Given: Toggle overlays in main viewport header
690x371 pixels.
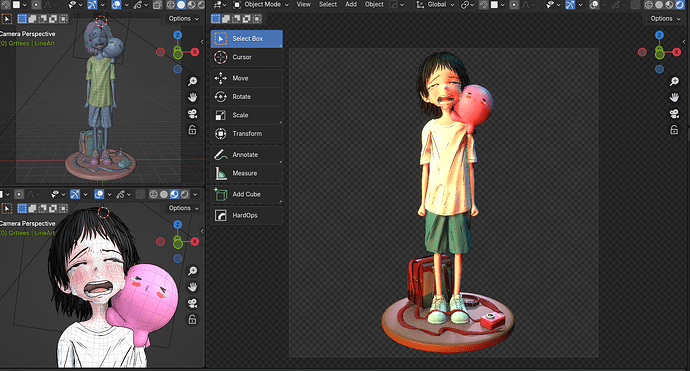Looking at the screenshot, I should (594, 5).
